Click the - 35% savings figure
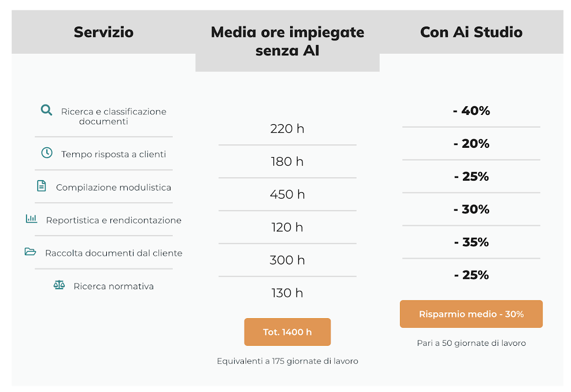Image resolution: width=571 pixels, height=392 pixels. tap(471, 242)
